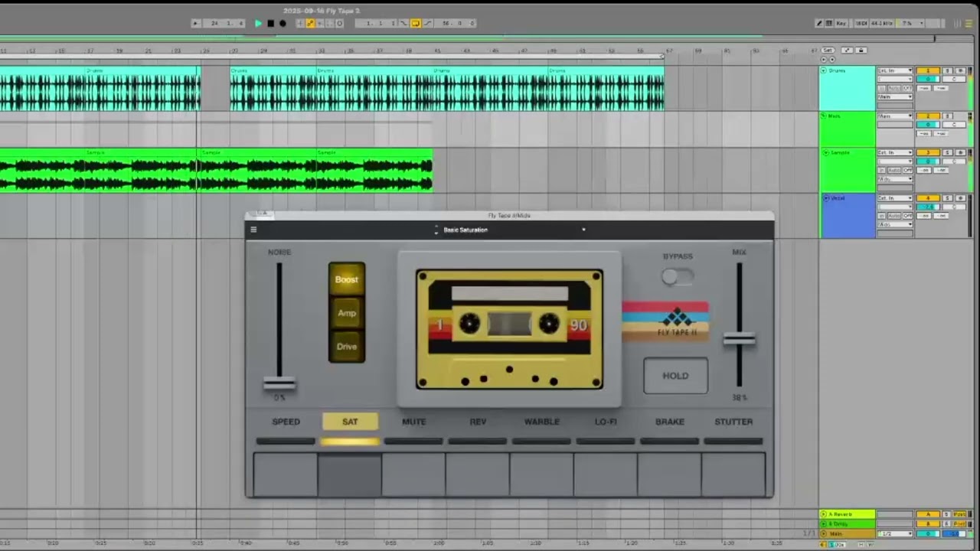Image resolution: width=980 pixels, height=551 pixels.
Task: Click the punch-out switch right of loop
Action: (x=427, y=24)
